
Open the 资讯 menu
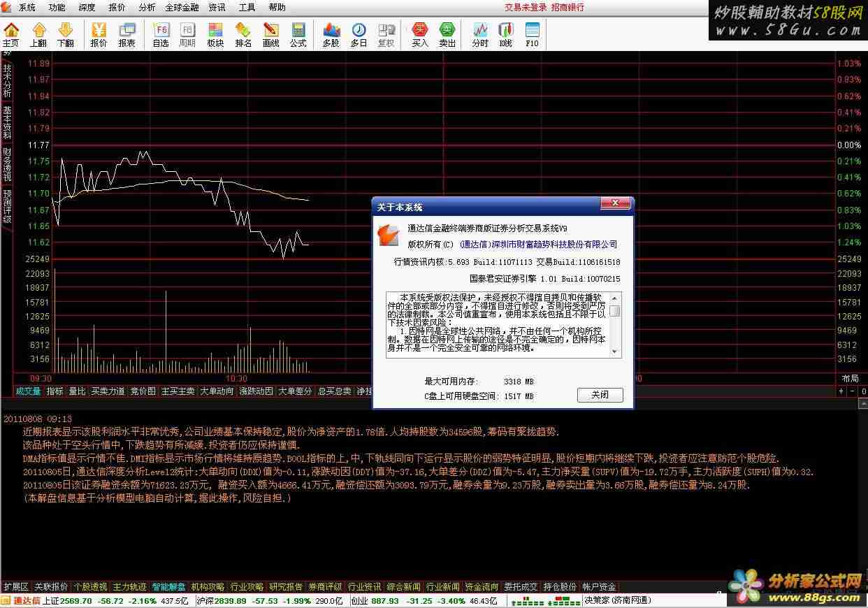[x=217, y=7]
